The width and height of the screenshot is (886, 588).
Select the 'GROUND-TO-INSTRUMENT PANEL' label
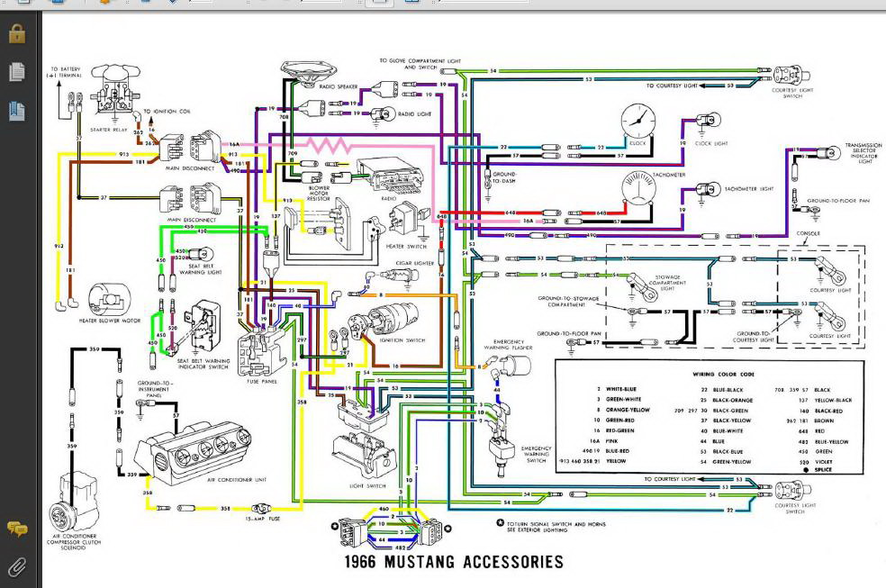tap(154, 389)
